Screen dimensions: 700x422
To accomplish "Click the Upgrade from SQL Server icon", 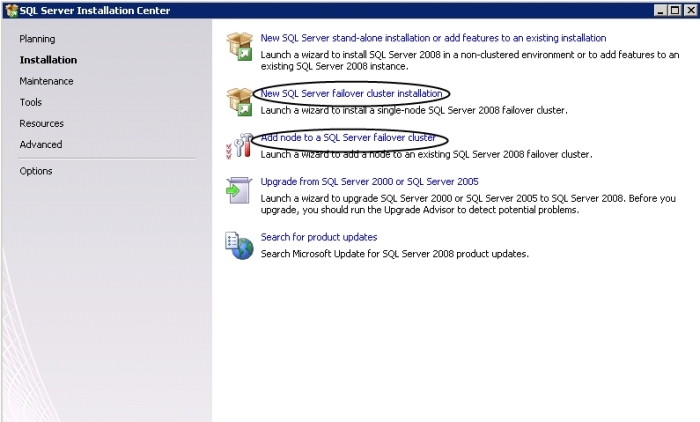I will coord(239,190).
